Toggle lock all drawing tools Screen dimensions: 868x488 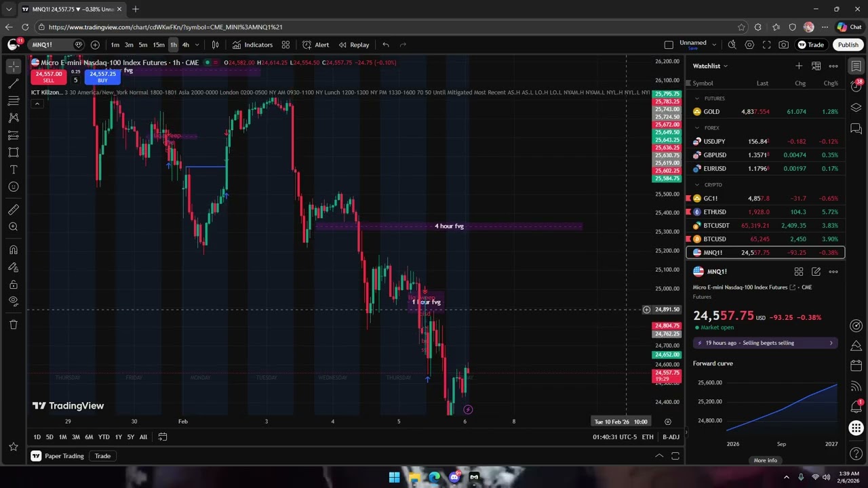click(14, 285)
